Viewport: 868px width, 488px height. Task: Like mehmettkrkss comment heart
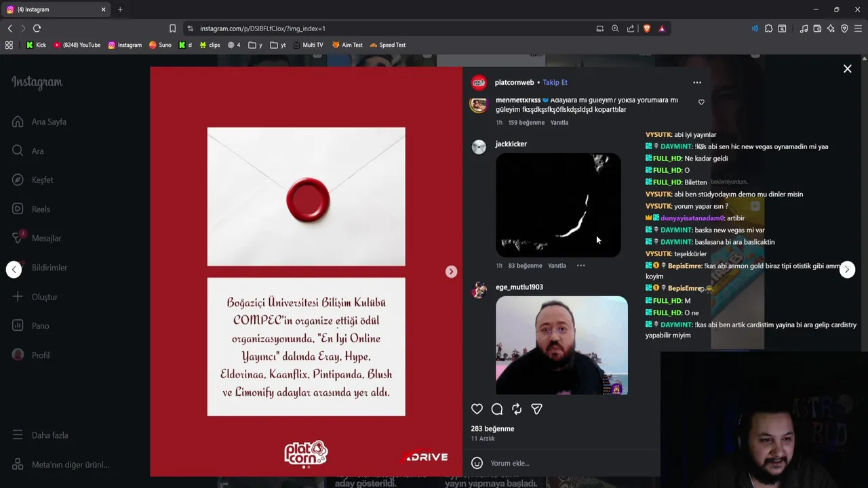(x=701, y=102)
